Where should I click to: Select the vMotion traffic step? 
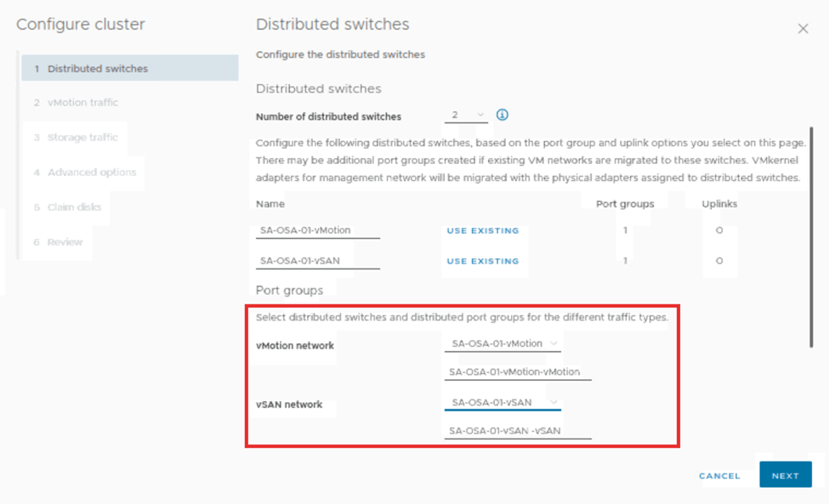point(82,102)
